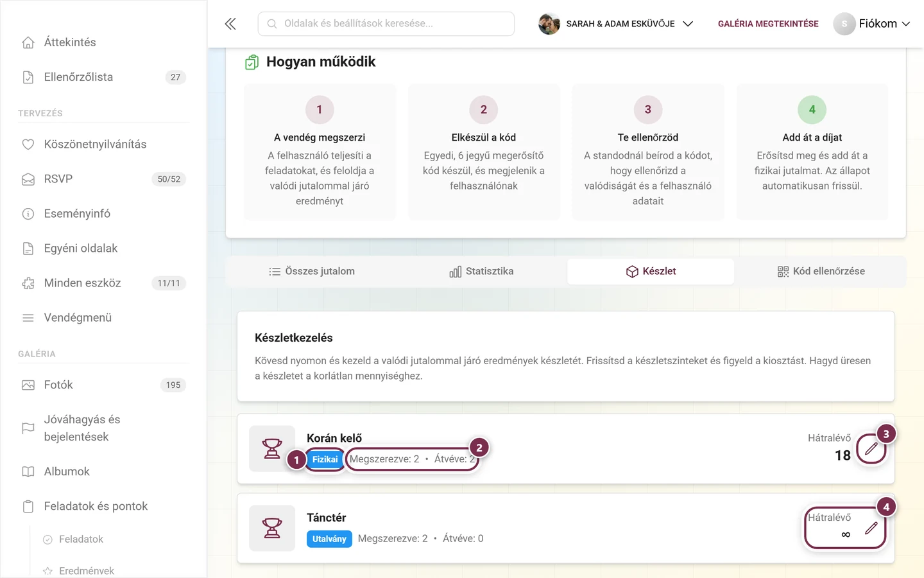
Task: Collapse the sidebar with double-chevron icon
Action: coord(230,24)
